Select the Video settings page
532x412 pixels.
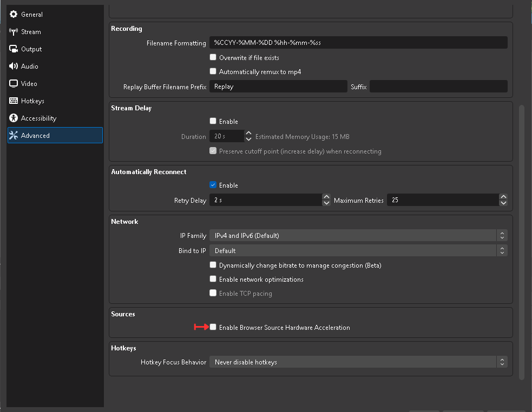tap(55, 83)
